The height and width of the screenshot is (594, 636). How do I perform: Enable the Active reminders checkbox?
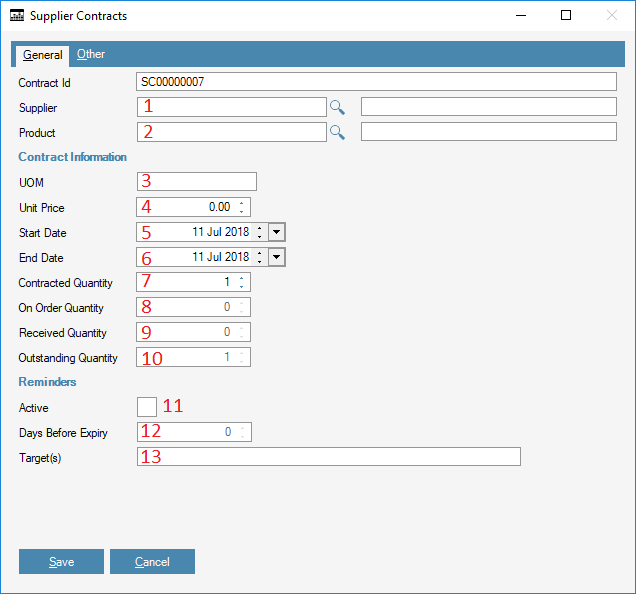coord(146,406)
